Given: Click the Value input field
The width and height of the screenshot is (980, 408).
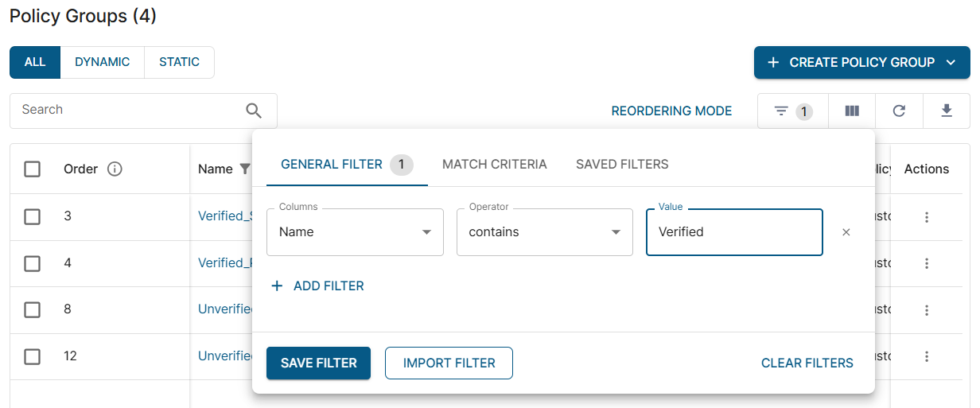Looking at the screenshot, I should click(733, 232).
